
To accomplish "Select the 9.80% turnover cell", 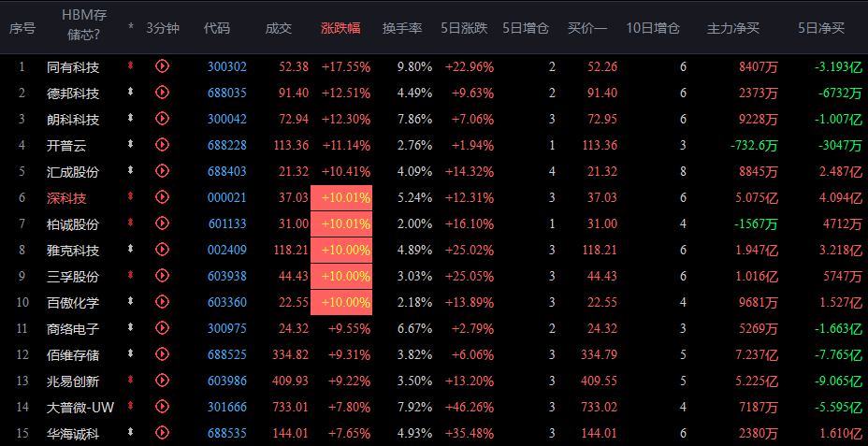I will [414, 67].
